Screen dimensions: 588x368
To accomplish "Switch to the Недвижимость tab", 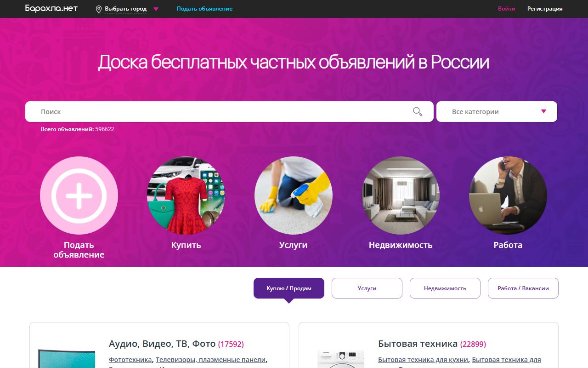I will click(445, 288).
